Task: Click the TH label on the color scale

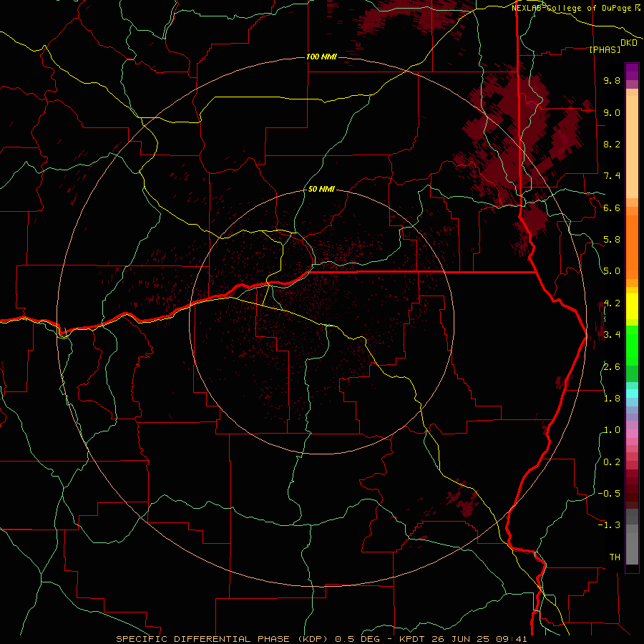Action: (615, 557)
